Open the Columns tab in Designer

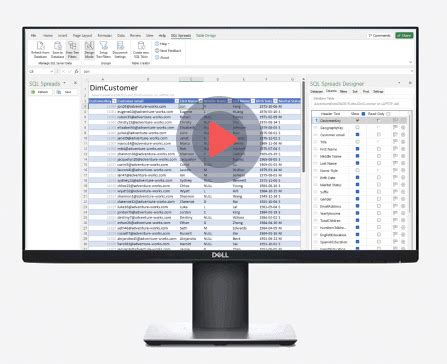click(x=331, y=91)
